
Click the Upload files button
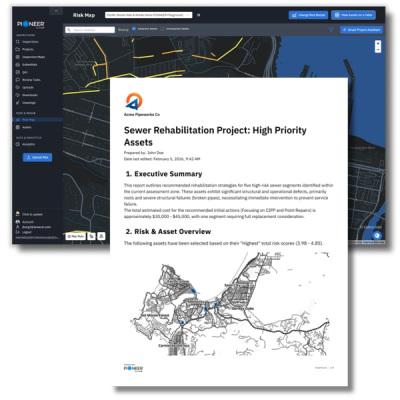click(37, 157)
